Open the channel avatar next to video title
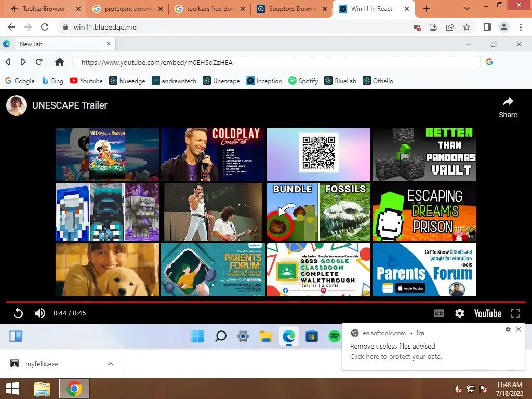 [x=17, y=105]
